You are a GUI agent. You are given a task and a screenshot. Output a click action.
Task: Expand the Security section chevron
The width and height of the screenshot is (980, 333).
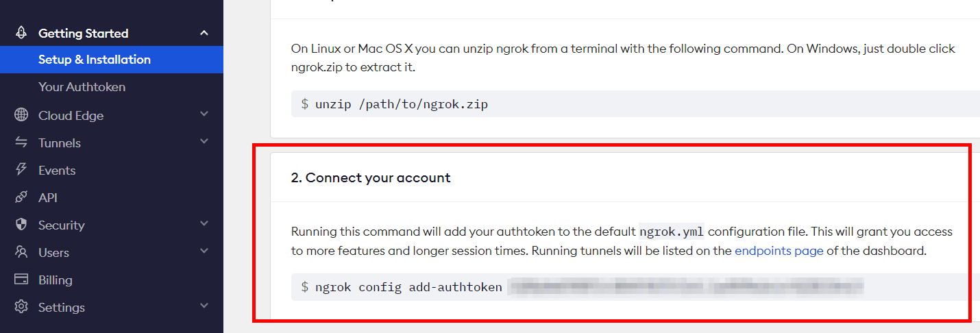point(204,224)
